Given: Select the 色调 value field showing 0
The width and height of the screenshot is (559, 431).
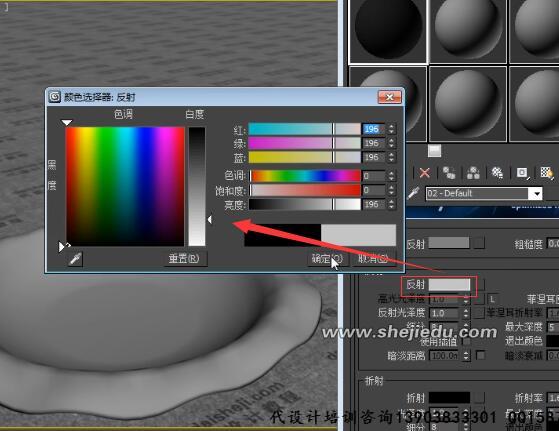Looking at the screenshot, I should pyautogui.click(x=373, y=176).
